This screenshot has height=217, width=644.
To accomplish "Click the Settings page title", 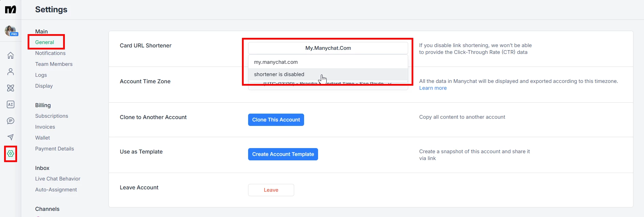I will (51, 10).
